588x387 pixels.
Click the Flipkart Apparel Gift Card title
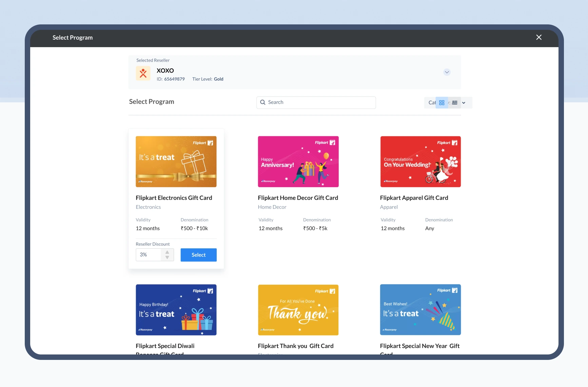[414, 198]
